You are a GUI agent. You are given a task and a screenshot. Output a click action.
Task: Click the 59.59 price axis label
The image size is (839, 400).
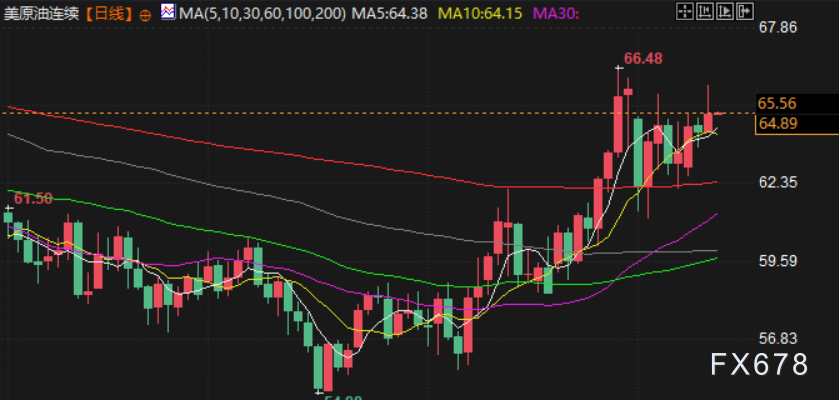click(x=777, y=261)
